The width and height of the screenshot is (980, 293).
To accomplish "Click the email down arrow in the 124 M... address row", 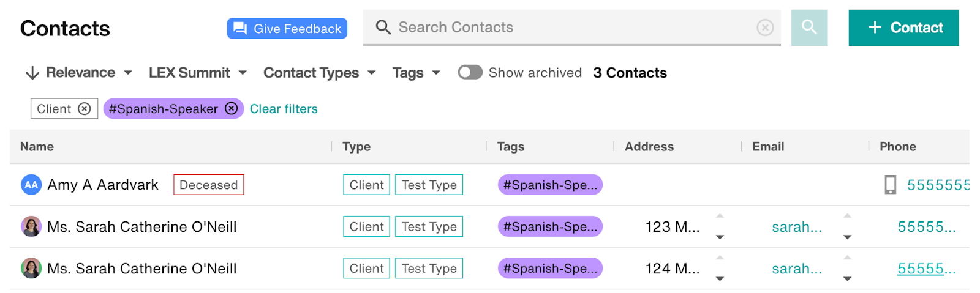I will click(x=848, y=278).
